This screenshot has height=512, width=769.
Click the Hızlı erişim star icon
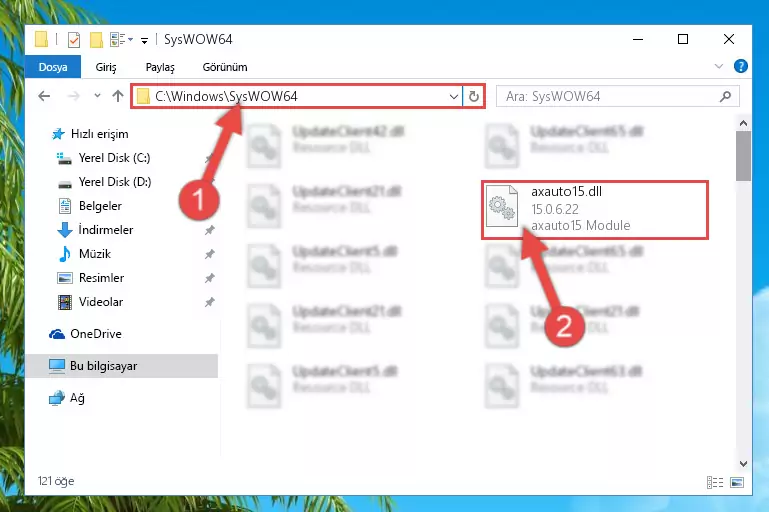58,134
